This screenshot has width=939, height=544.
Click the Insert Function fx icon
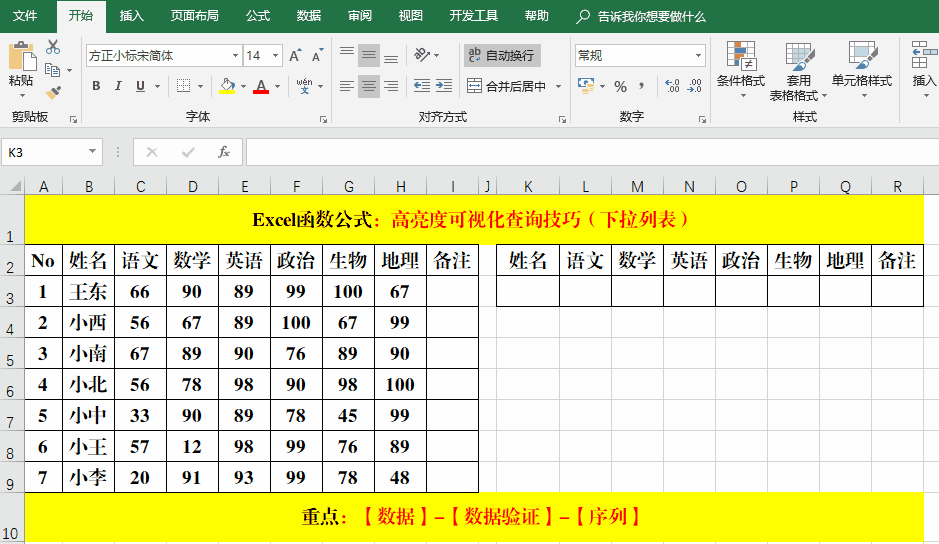pyautogui.click(x=224, y=152)
